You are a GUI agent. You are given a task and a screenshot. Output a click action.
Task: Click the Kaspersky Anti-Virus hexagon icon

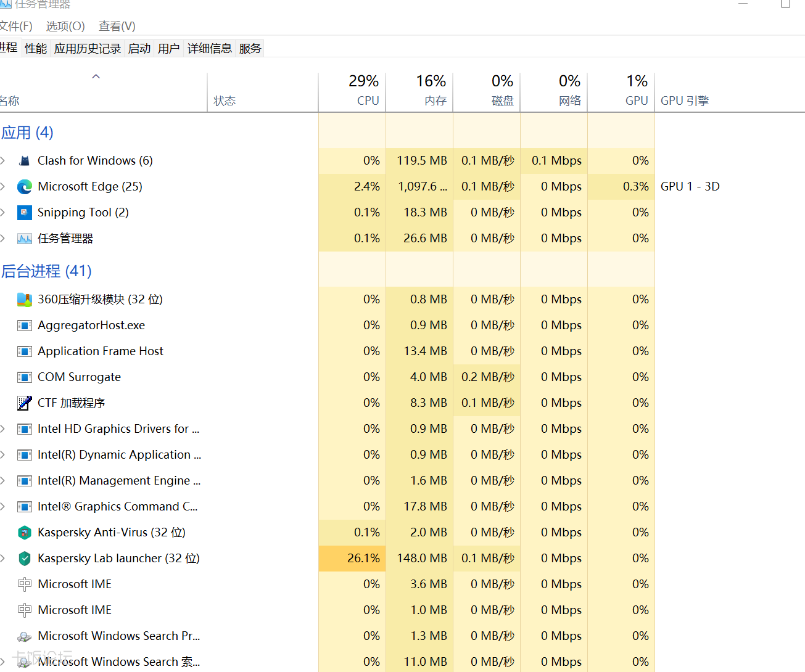pos(25,533)
